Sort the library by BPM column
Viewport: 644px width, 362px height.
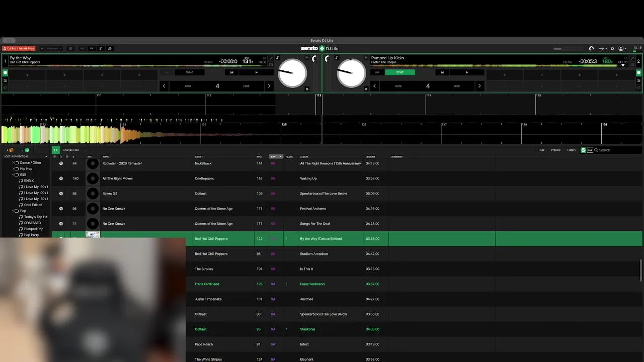pyautogui.click(x=259, y=157)
